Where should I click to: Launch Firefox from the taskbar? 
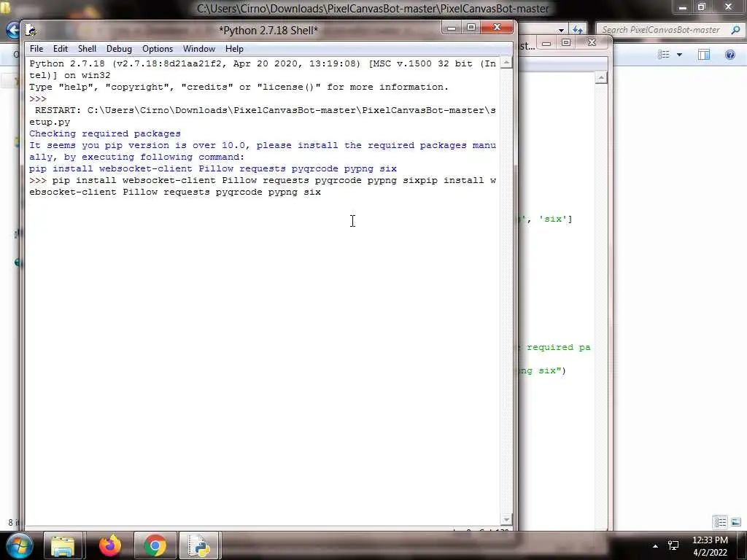coord(109,545)
